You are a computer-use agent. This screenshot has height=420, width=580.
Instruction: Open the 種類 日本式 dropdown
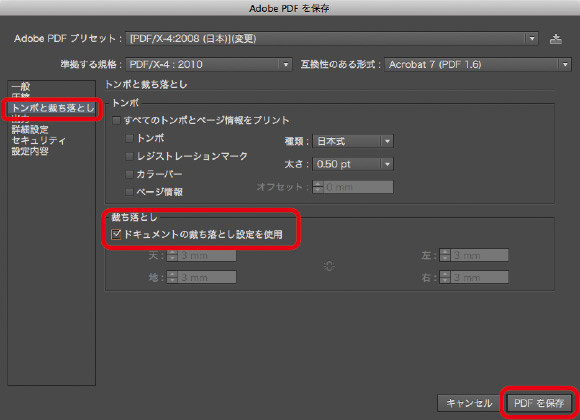(x=353, y=141)
